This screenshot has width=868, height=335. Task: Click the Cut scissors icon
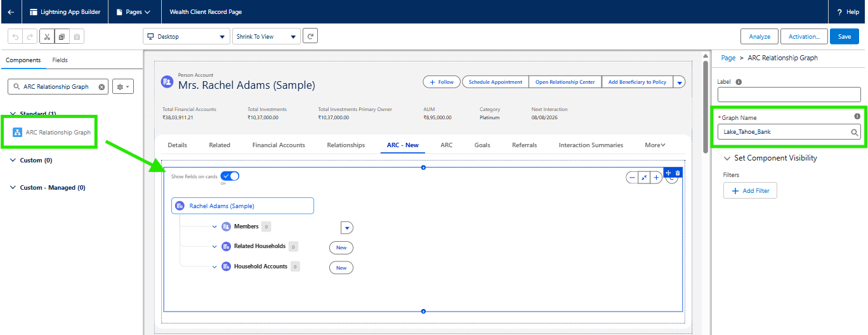pyautogui.click(x=46, y=37)
